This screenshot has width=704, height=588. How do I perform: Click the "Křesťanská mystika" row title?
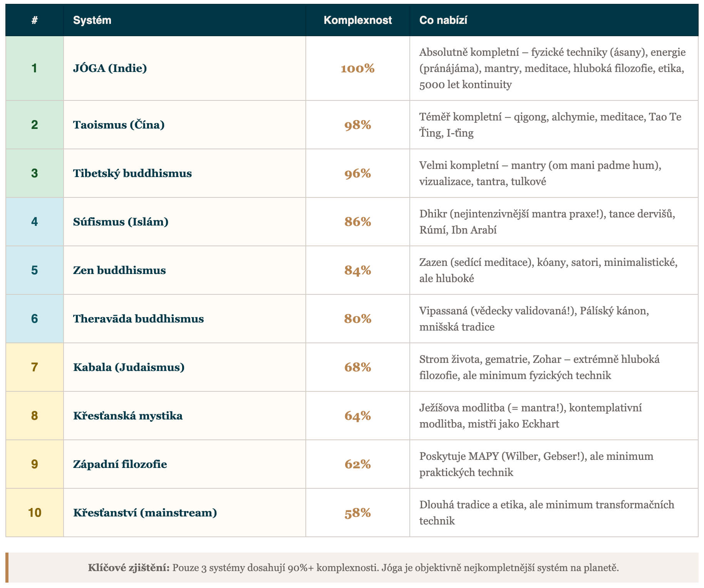(x=128, y=416)
